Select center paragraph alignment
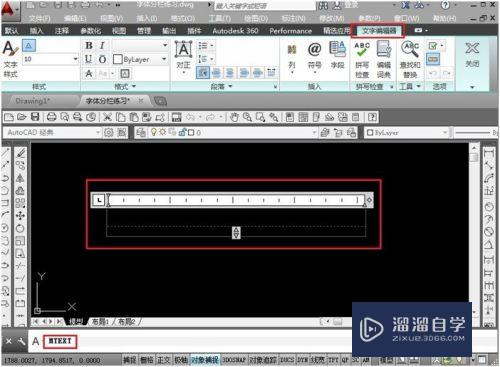The height and width of the screenshot is (367, 500). pyautogui.click(x=230, y=73)
